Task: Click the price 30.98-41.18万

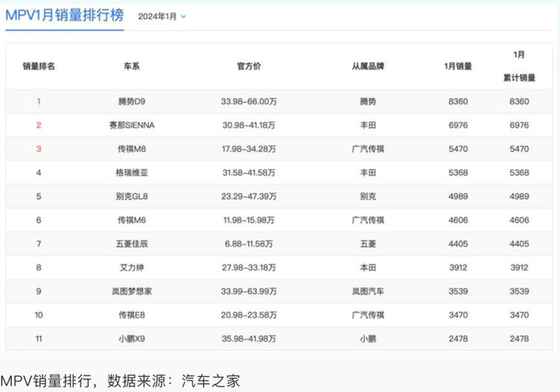Action: (249, 126)
